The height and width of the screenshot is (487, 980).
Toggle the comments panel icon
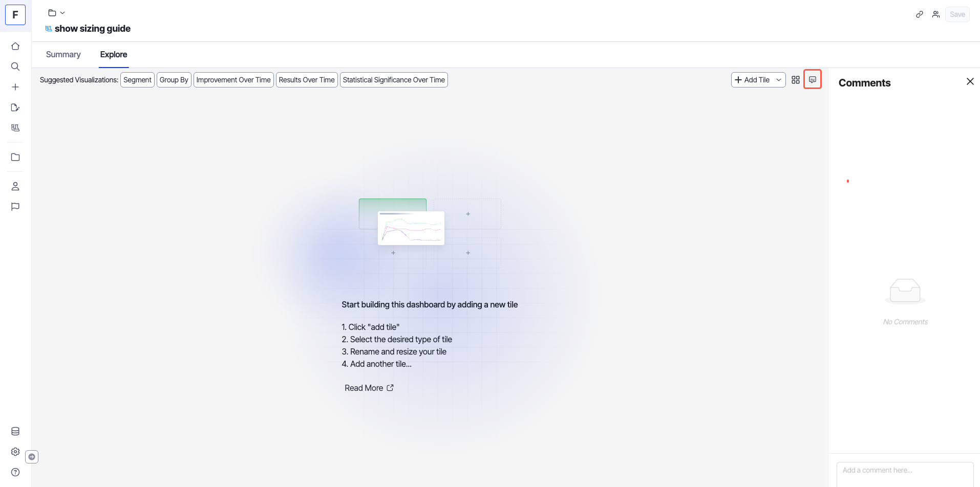pyautogui.click(x=813, y=79)
